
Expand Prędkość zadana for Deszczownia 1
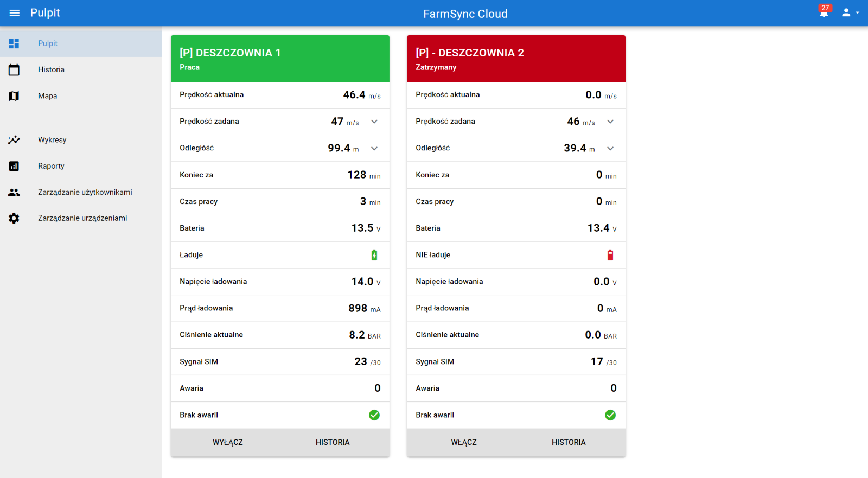374,122
